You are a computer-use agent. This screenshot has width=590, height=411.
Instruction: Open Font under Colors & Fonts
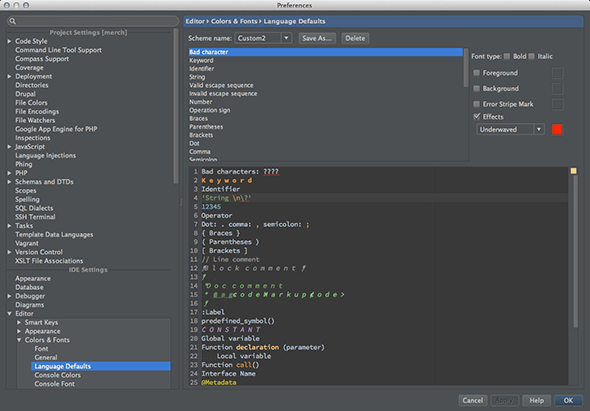pyautogui.click(x=41, y=349)
